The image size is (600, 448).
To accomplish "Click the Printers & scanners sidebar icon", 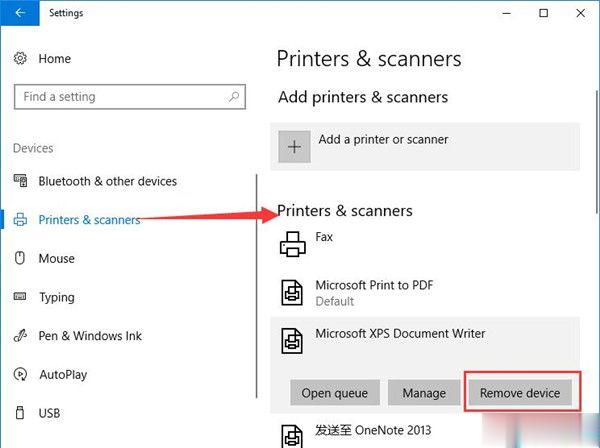I will (x=20, y=220).
